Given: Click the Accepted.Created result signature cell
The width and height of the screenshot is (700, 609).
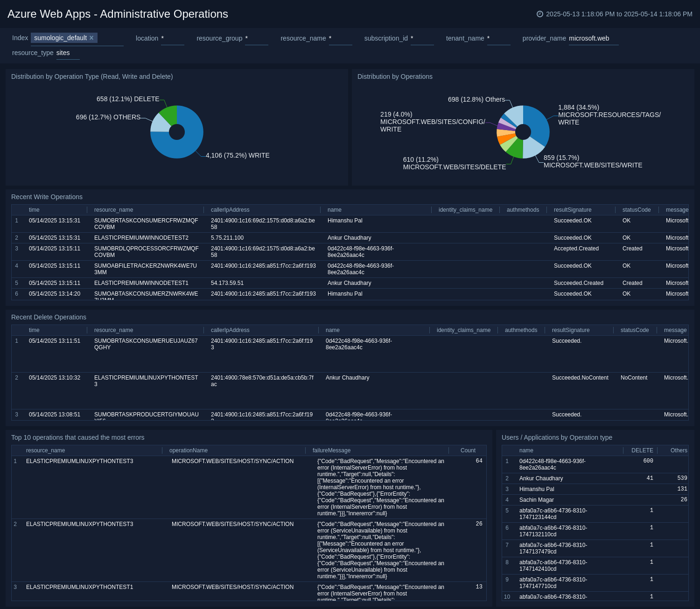Looking at the screenshot, I should point(576,249).
